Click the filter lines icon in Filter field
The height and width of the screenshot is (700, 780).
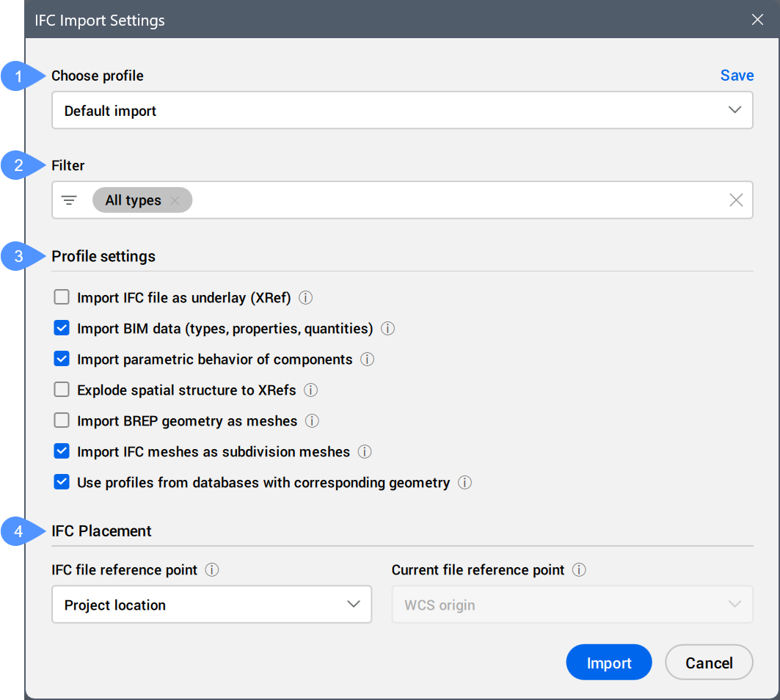pyautogui.click(x=70, y=200)
